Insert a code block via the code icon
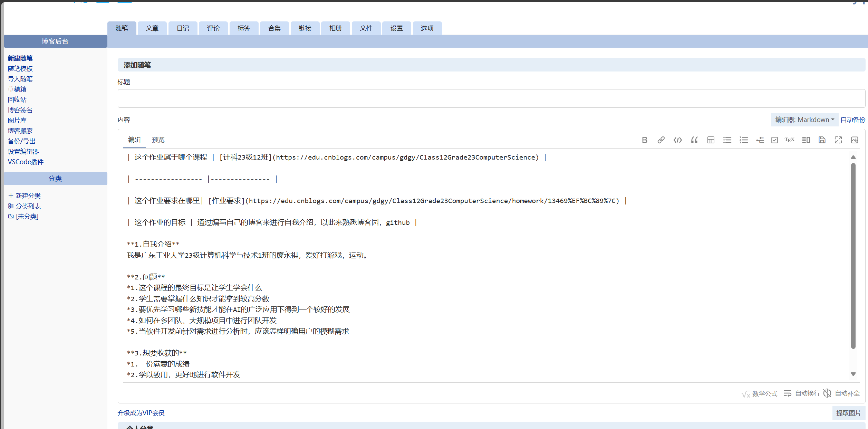 click(677, 140)
